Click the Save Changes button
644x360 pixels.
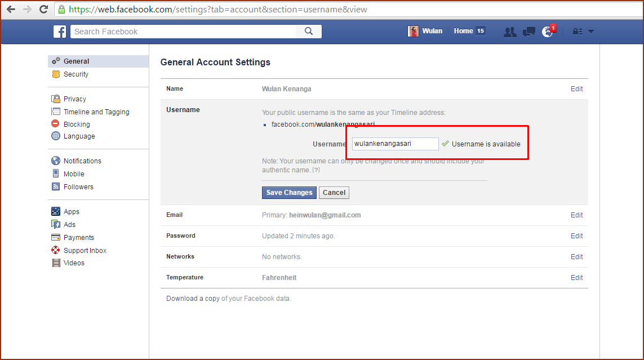[289, 193]
